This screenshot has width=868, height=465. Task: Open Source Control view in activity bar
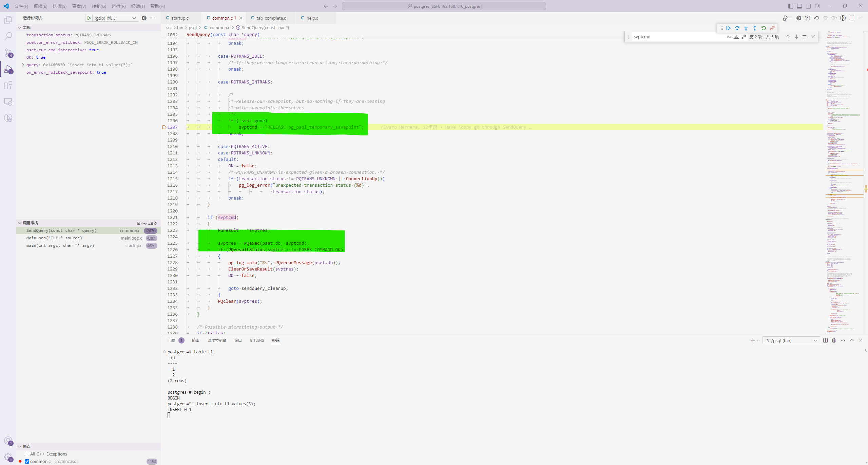(x=8, y=53)
